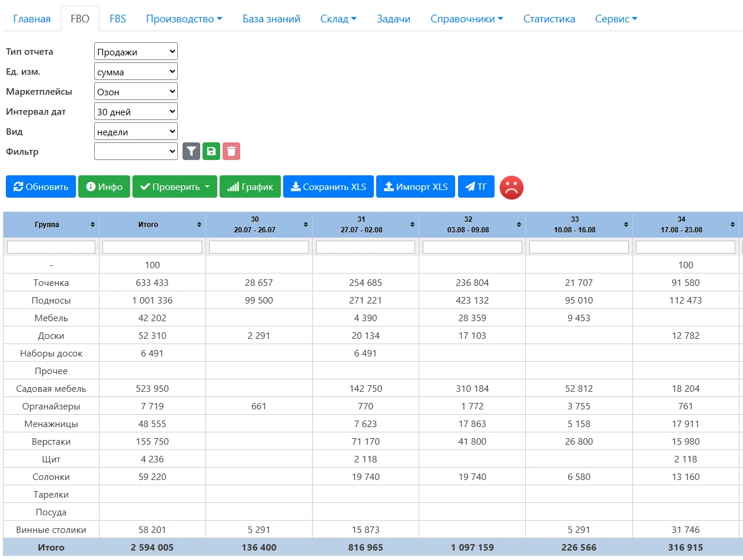Click the cell value 310 184

(472, 388)
